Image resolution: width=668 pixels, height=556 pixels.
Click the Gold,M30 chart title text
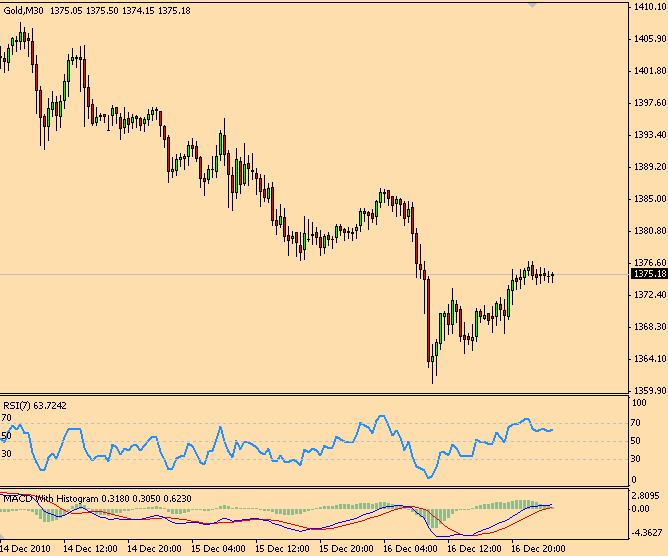click(23, 11)
